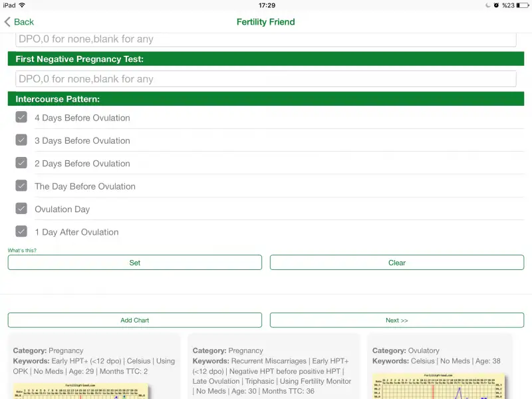Tap the 'Category: Ovulatory' text
This screenshot has width=532, height=399.
406,350
